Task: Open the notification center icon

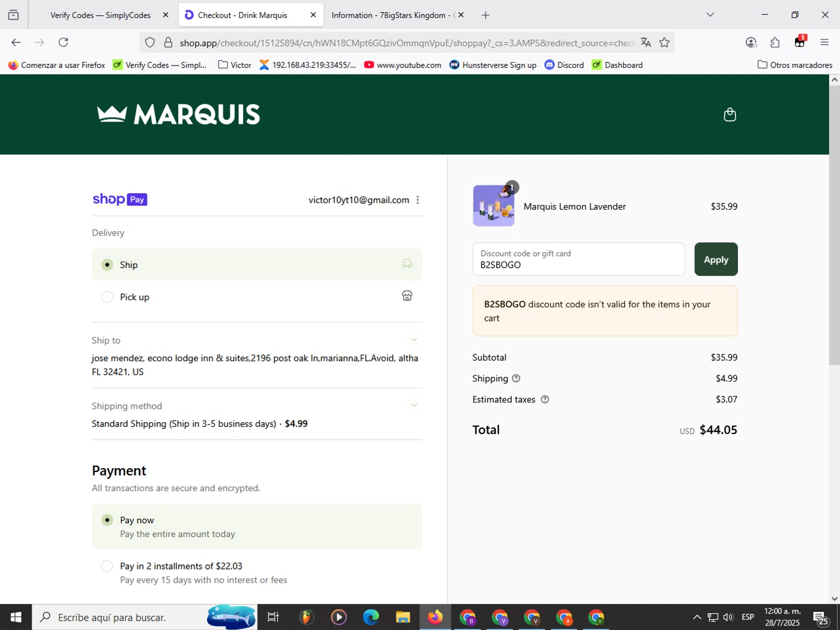Action: [x=822, y=618]
